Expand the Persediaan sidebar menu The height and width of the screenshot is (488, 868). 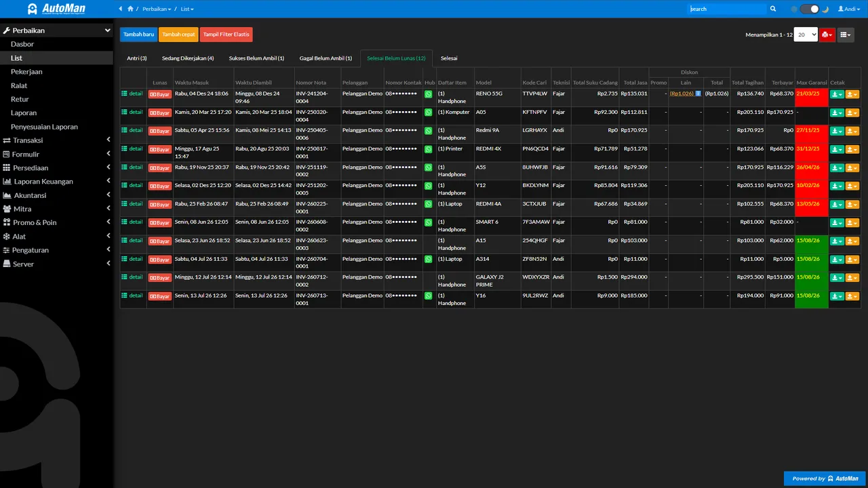pyautogui.click(x=56, y=167)
